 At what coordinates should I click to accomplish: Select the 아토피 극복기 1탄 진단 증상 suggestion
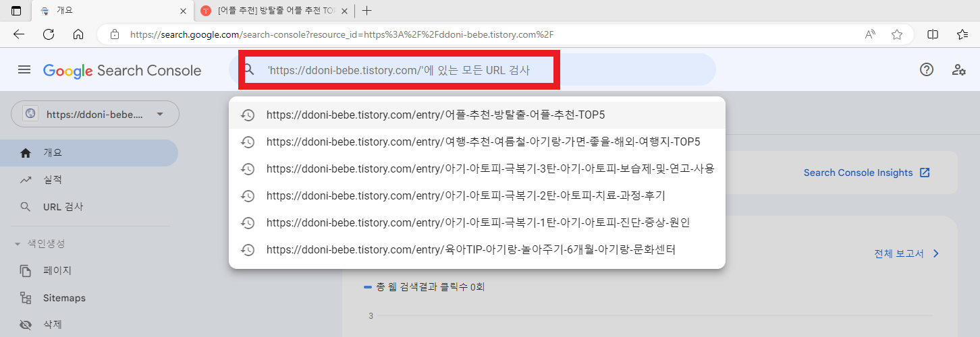tap(477, 222)
